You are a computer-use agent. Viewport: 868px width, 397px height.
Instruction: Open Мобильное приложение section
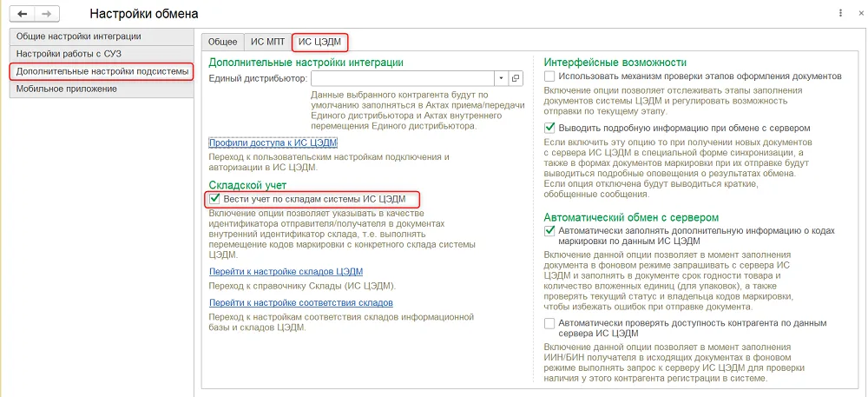pyautogui.click(x=102, y=89)
